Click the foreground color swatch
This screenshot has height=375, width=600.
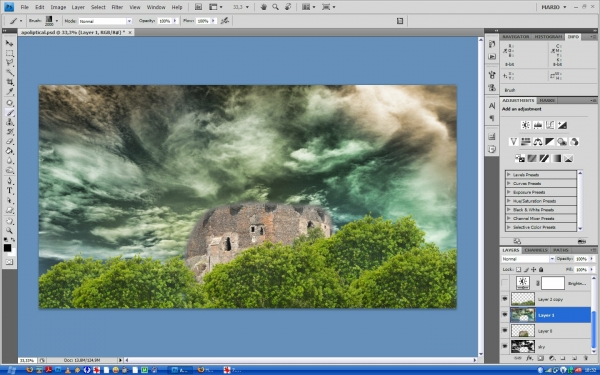click(8, 248)
